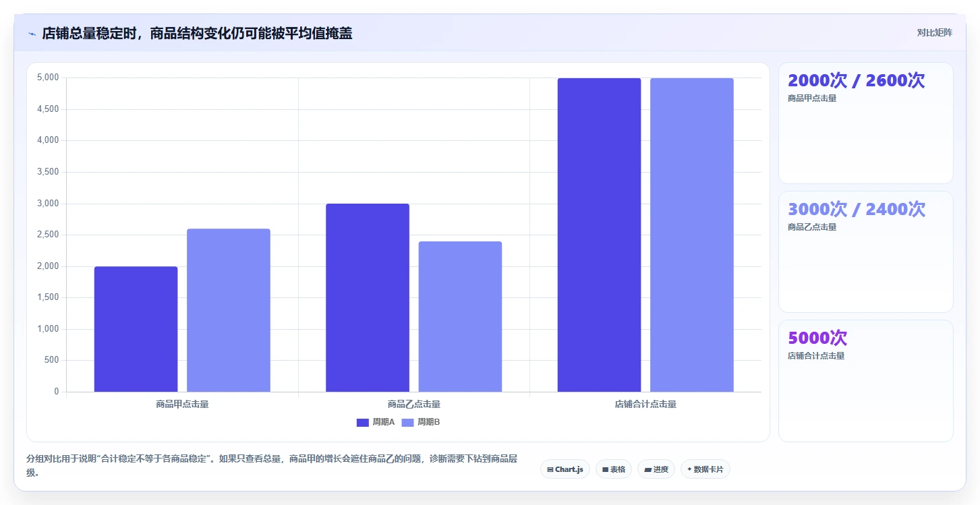Click the 500 y-axis tick label

52,360
